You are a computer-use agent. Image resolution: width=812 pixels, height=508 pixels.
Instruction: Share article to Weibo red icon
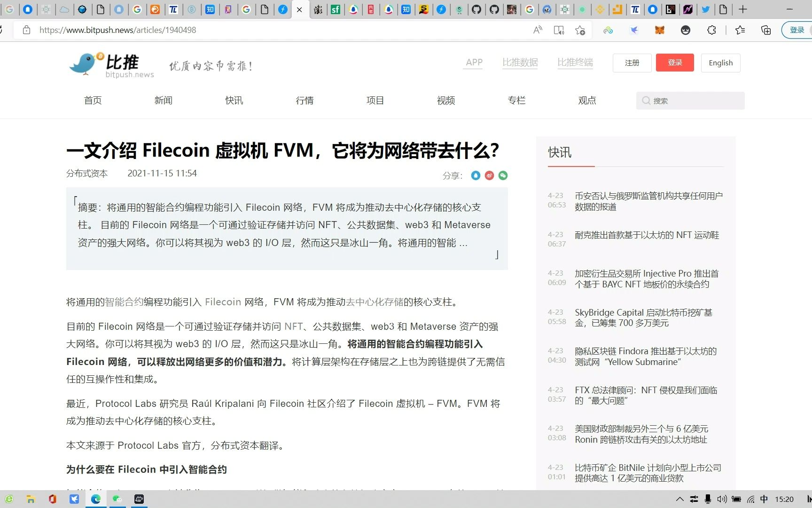coord(489,175)
